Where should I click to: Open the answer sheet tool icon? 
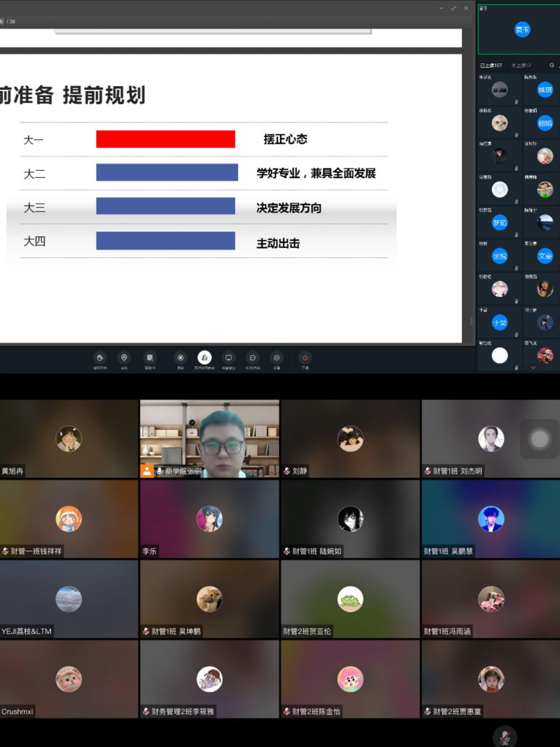[150, 358]
